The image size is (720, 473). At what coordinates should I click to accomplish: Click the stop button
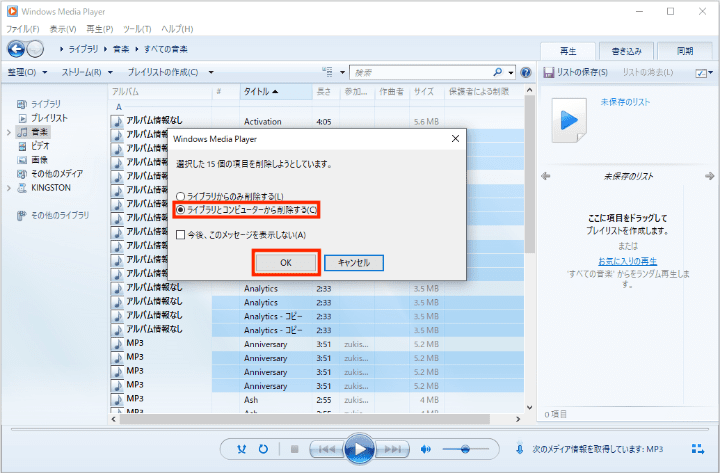[295, 449]
